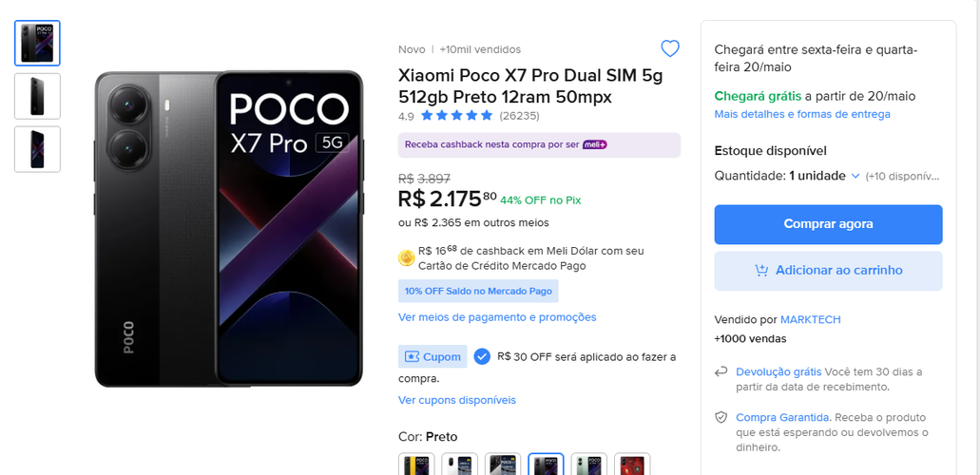The image size is (980, 475).
Task: Expand Ver meios de pagamento e promoções
Action: [497, 317]
